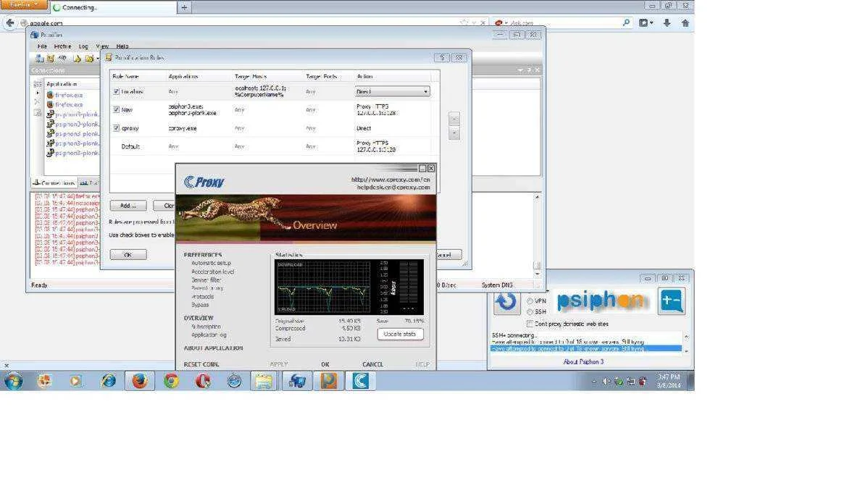This screenshot has width=868, height=488.
Task: Click the CProxy statistics graph
Action: 349,287
